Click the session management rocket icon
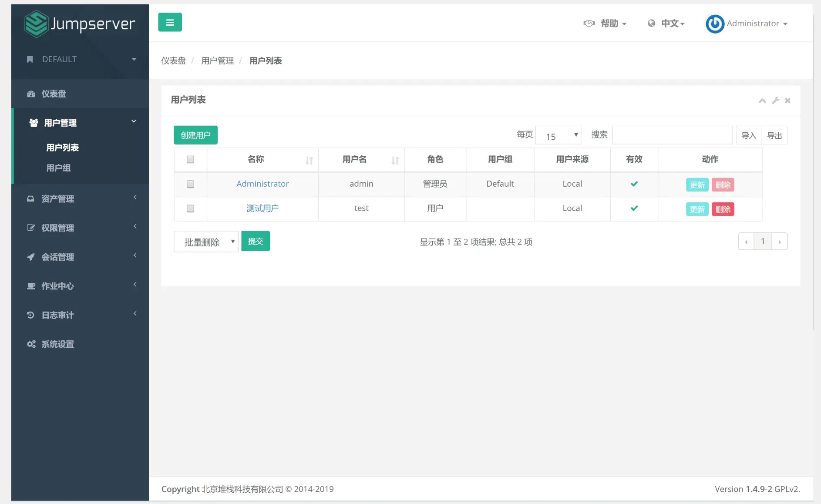The image size is (821, 504). 30,257
